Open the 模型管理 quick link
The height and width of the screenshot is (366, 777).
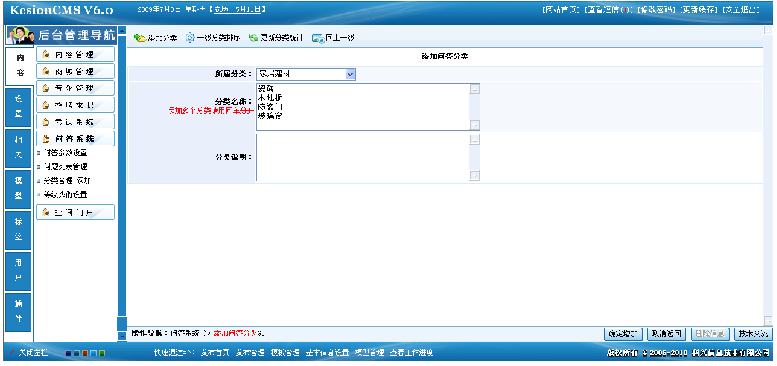click(x=370, y=353)
